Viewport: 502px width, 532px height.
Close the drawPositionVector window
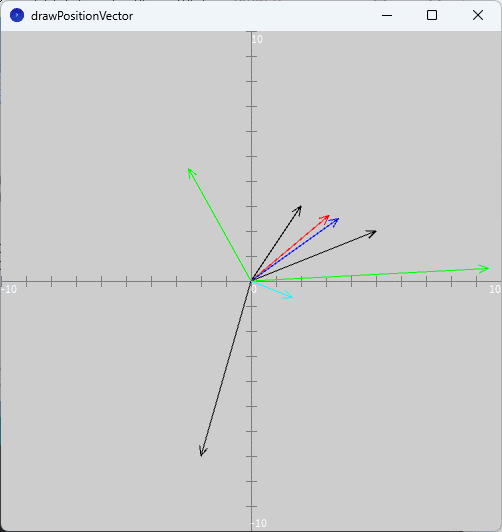click(x=478, y=15)
